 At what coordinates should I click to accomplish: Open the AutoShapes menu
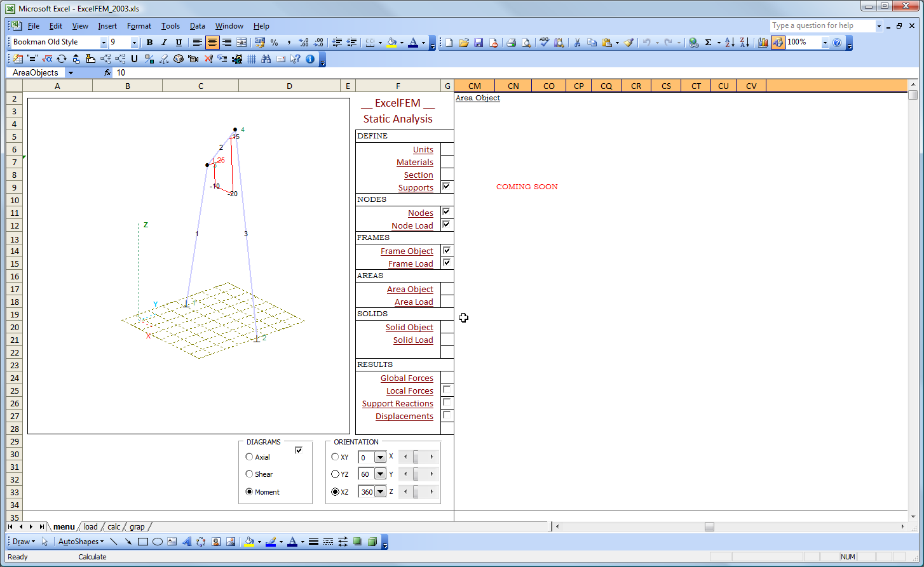(81, 542)
